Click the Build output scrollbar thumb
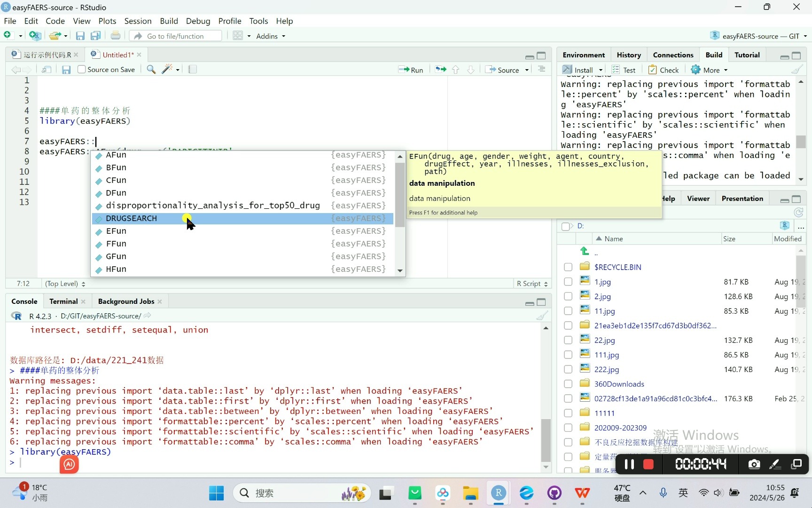This screenshot has height=508, width=812. click(x=801, y=142)
